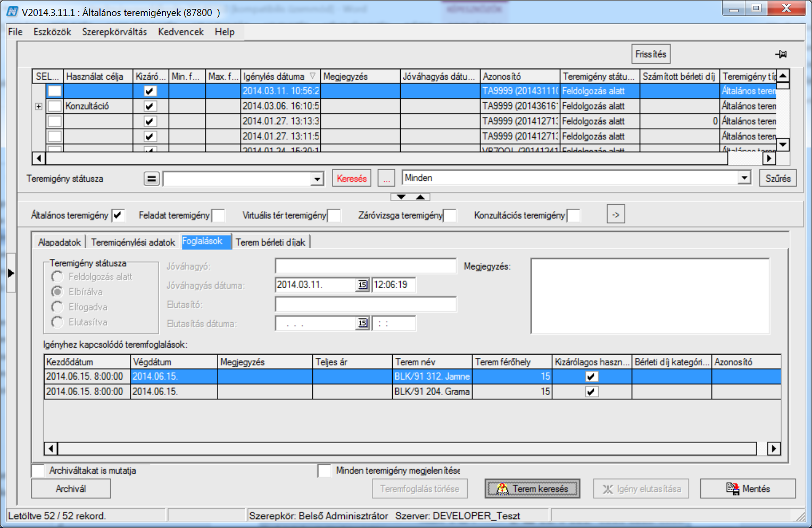
Task: Click the -> arrow button after checkboxes
Action: 616,215
